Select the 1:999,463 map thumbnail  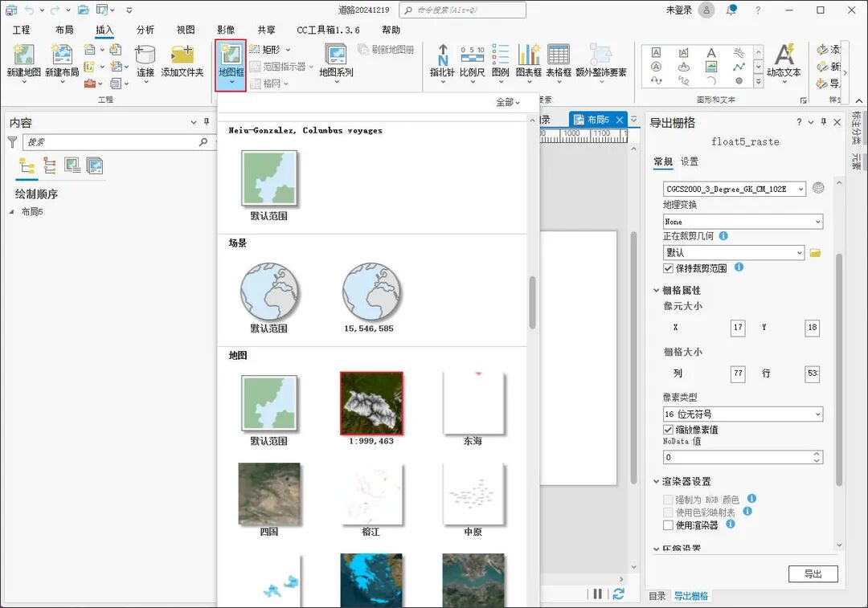coord(371,404)
